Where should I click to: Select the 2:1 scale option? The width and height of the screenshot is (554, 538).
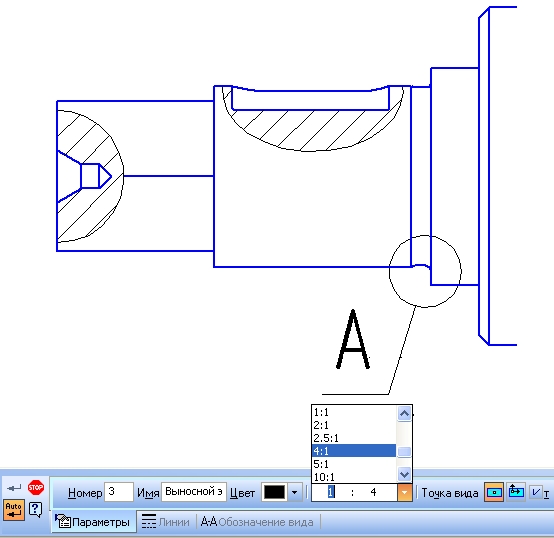coord(354,425)
